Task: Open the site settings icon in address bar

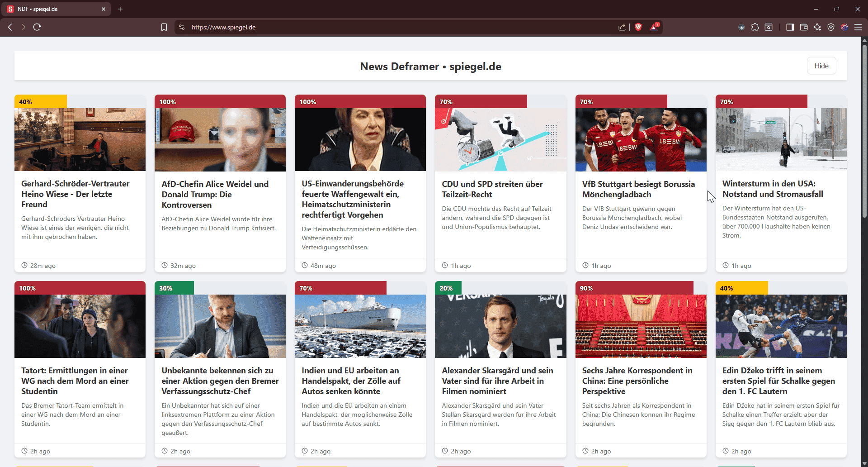Action: [x=182, y=27]
